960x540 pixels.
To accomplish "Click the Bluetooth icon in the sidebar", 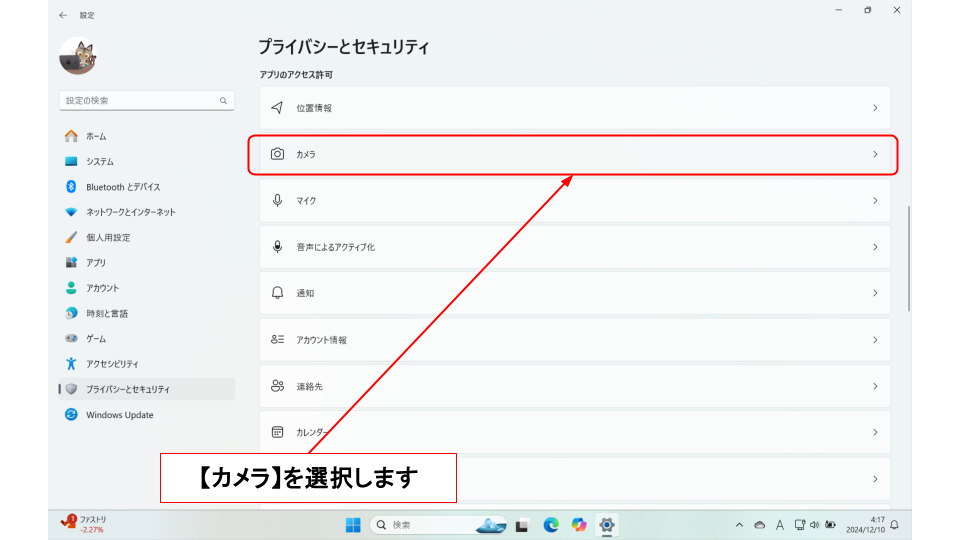I will (x=71, y=187).
